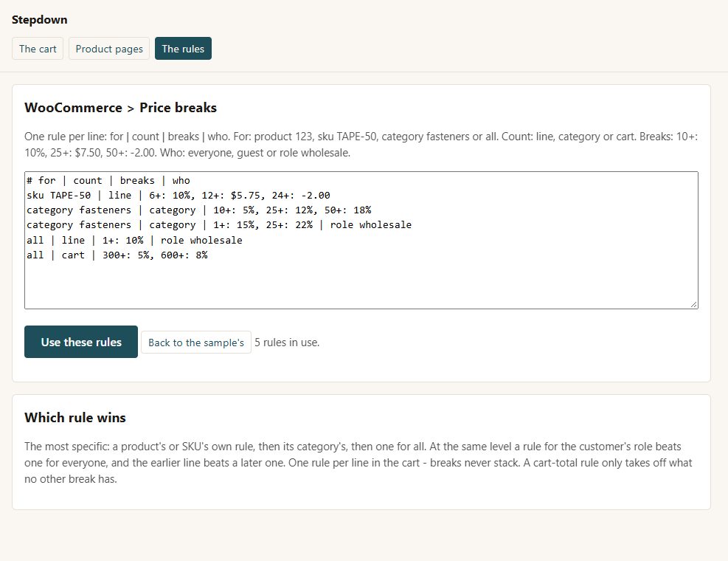Screen dimensions: 728x561
Task: Click the Use these rules button
Action: [81, 342]
